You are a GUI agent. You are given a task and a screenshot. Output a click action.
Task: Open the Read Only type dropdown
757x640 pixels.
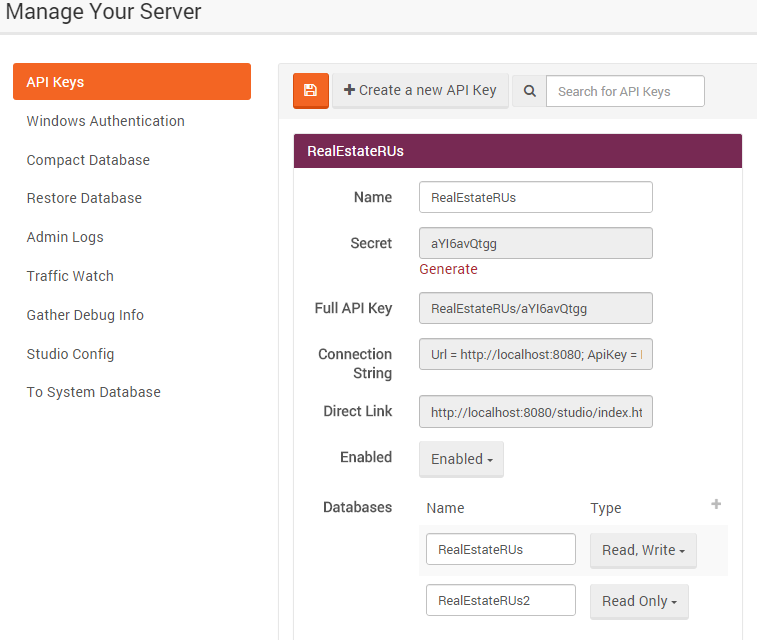(639, 601)
